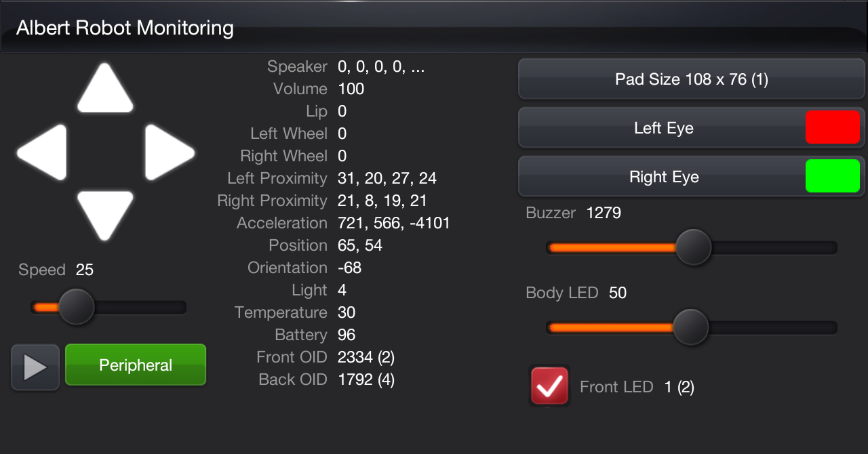Image resolution: width=868 pixels, height=454 pixels.
Task: Pick the red Left Eye color swatch
Action: pyautogui.click(x=832, y=128)
